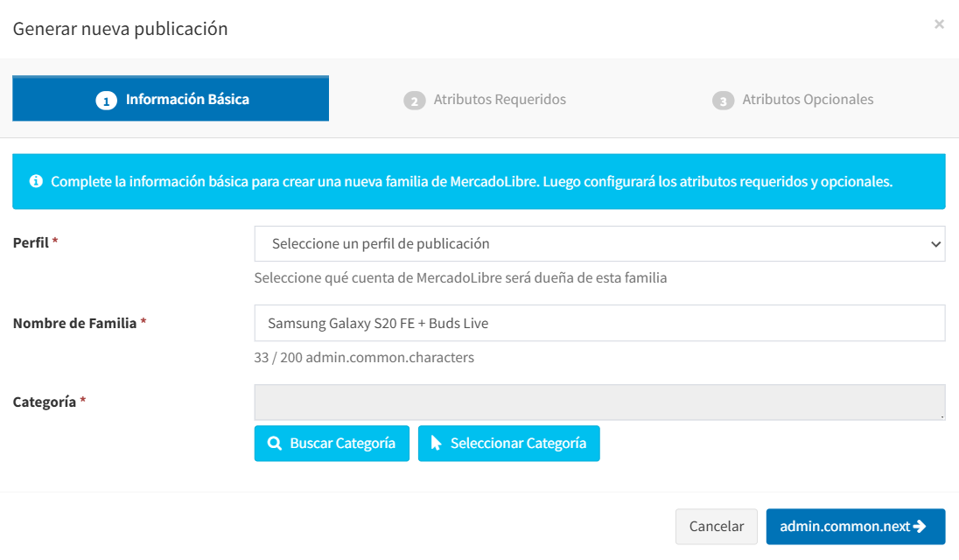Image resolution: width=959 pixels, height=560 pixels.
Task: Click the character counter text below name
Action: coord(364,357)
